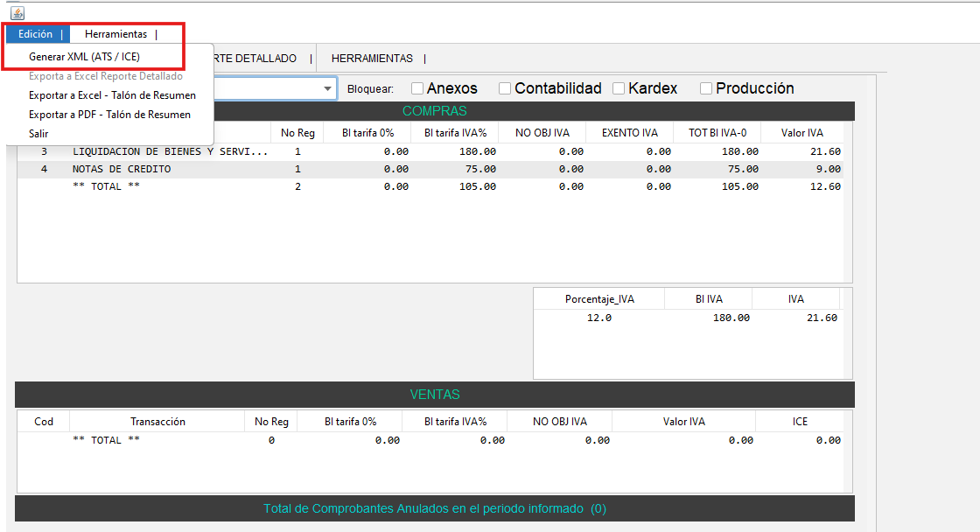Check the Kardex checkbox
The width and height of the screenshot is (980, 532).
click(x=619, y=88)
